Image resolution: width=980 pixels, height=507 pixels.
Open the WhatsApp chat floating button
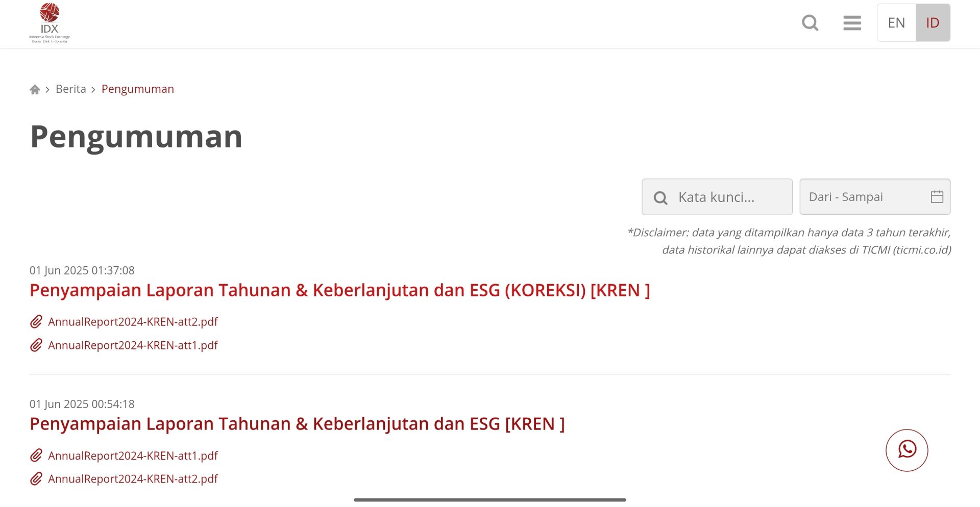pyautogui.click(x=906, y=450)
